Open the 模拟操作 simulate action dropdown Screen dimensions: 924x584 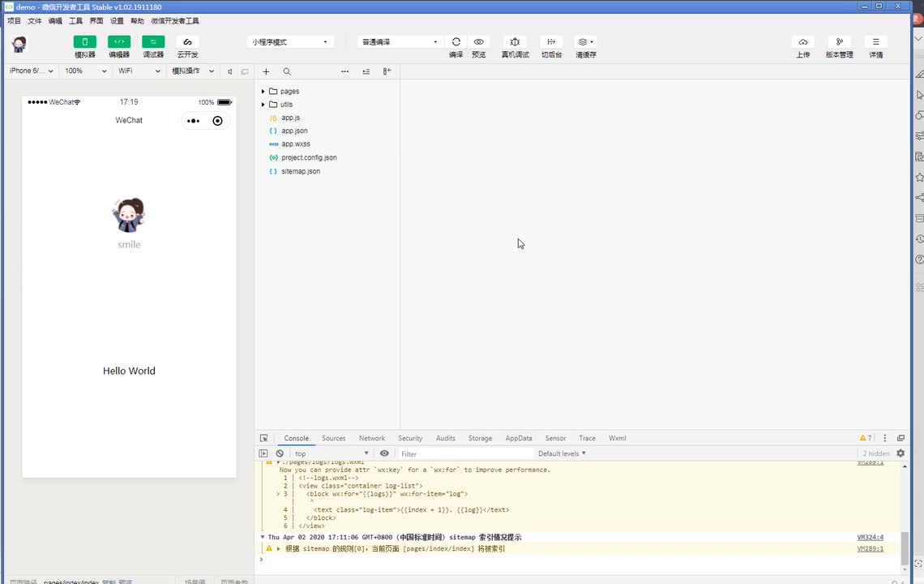point(193,71)
